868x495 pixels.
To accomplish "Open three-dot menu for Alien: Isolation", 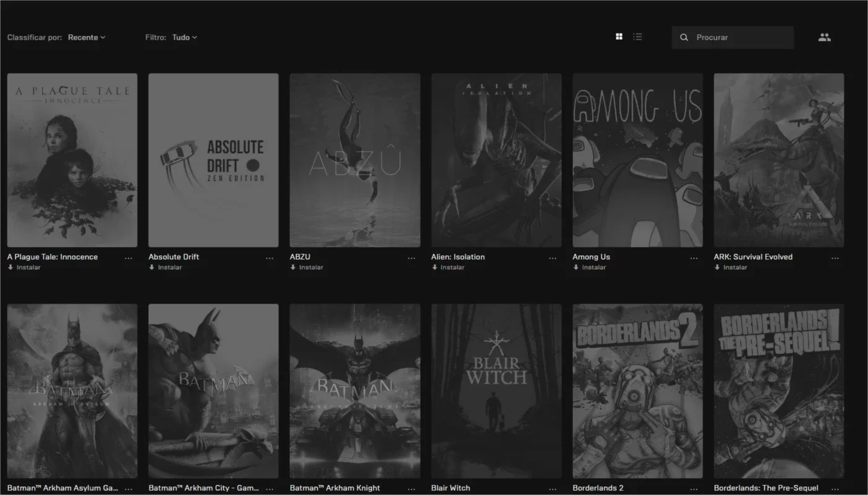I will click(552, 258).
